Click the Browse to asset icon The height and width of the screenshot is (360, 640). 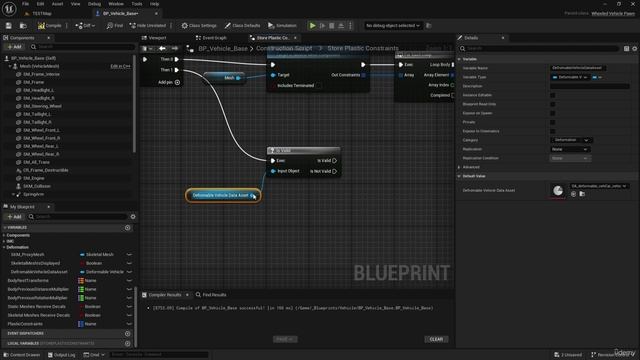23,26
